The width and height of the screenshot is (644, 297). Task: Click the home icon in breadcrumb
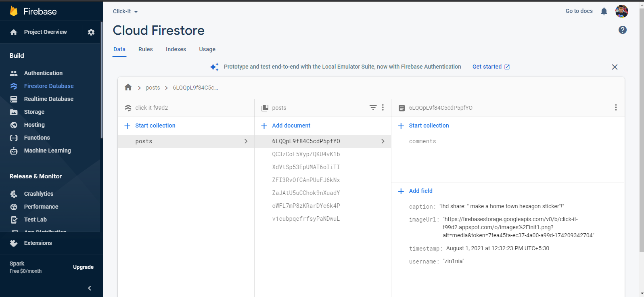[x=128, y=87]
